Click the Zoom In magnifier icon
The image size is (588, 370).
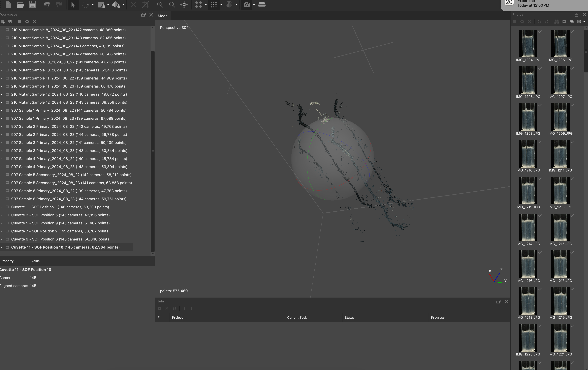pyautogui.click(x=160, y=5)
